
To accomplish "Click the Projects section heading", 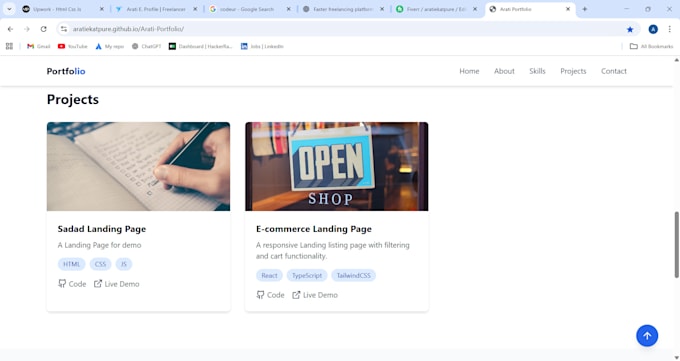I will tap(73, 100).
